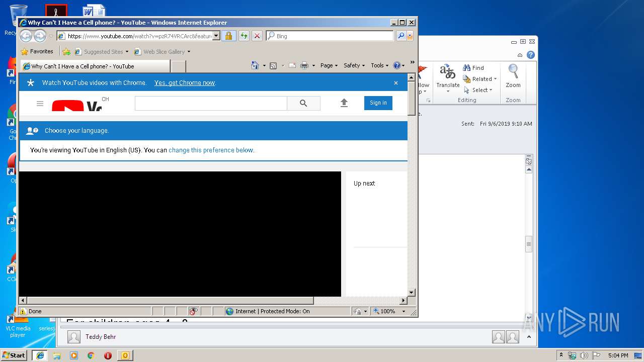This screenshot has width=644, height=362.
Task: Show hidden tray icons arrow
Action: pos(561,355)
